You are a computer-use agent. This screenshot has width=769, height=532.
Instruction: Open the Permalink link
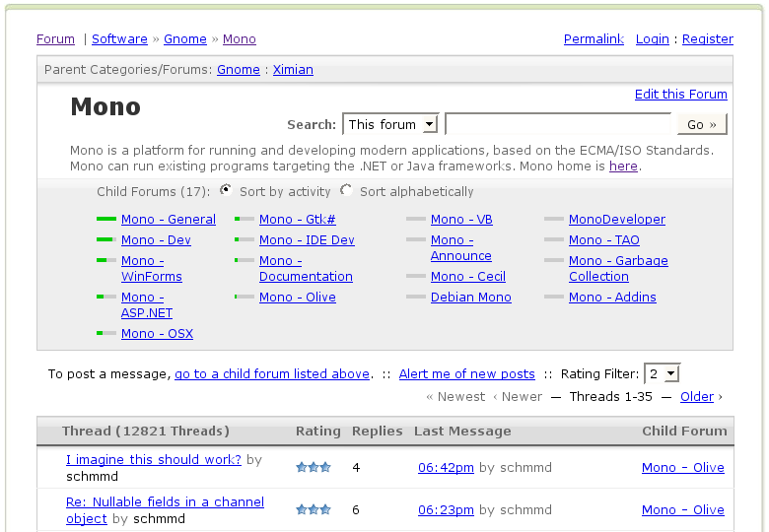pos(594,38)
